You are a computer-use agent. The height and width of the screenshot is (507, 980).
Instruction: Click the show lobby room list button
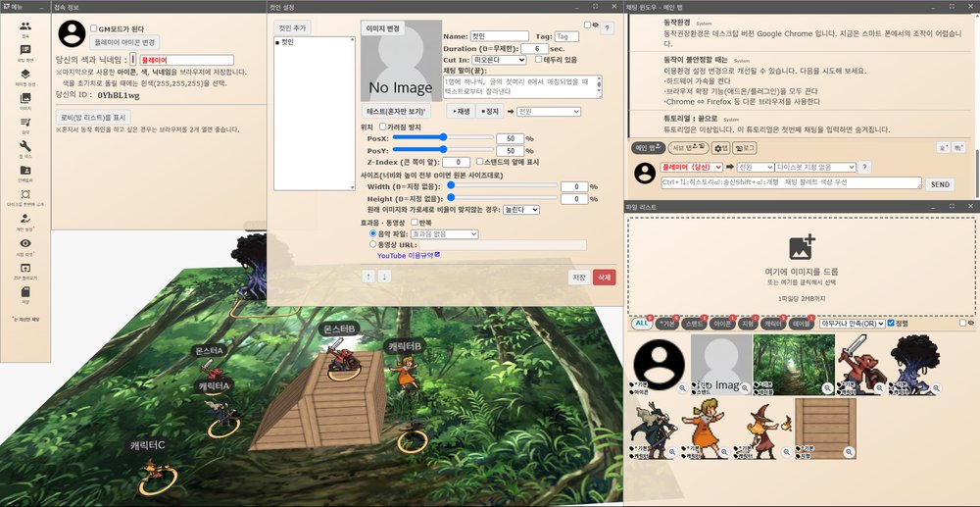93,117
